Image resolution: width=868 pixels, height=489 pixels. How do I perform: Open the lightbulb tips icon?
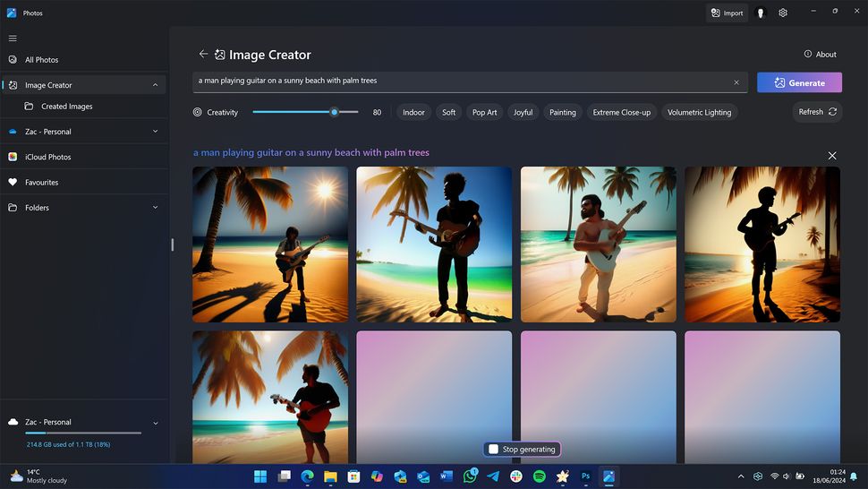click(761, 13)
